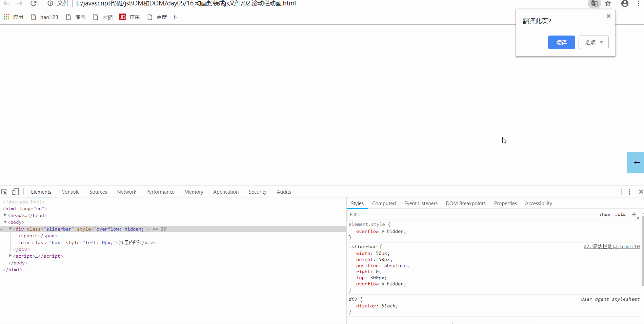Click the browser forward arrow

[20, 3]
